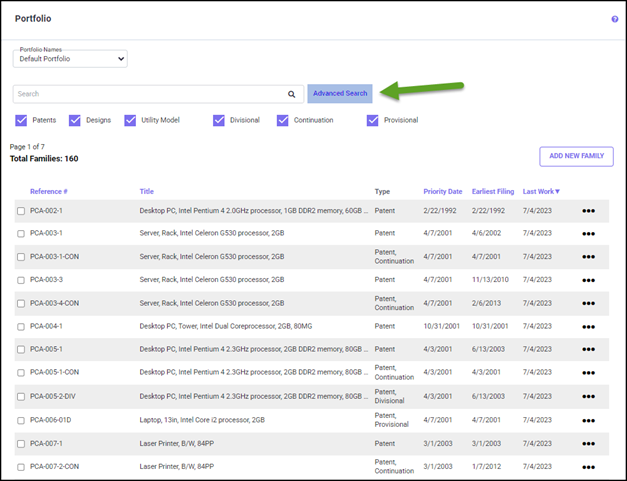This screenshot has height=481, width=627.
Task: Sort by the Last Work column
Action: coord(541,191)
